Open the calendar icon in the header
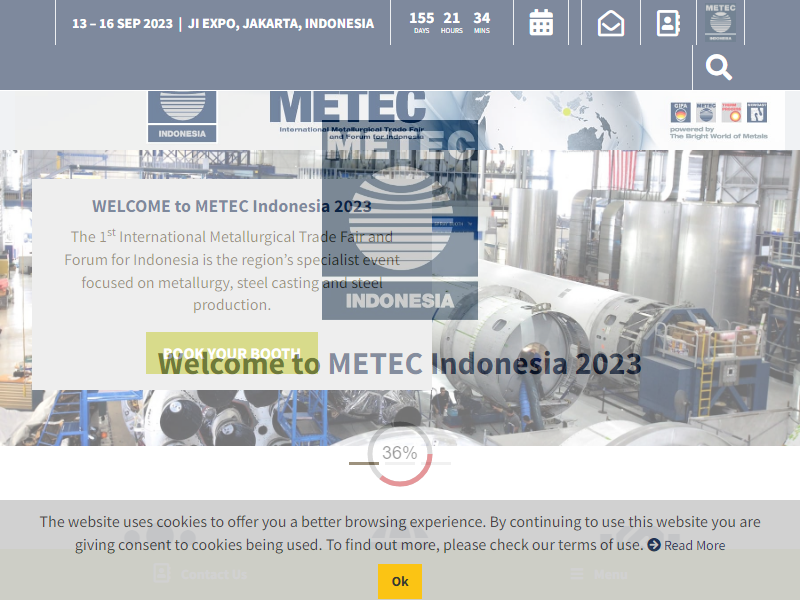Viewport: 800px width, 600px height. (x=541, y=22)
